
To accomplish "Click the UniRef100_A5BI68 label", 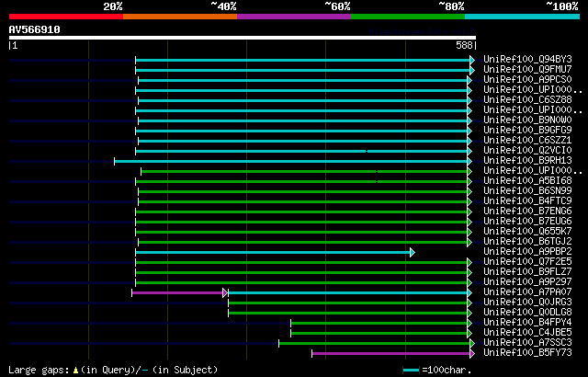I will [x=527, y=181].
